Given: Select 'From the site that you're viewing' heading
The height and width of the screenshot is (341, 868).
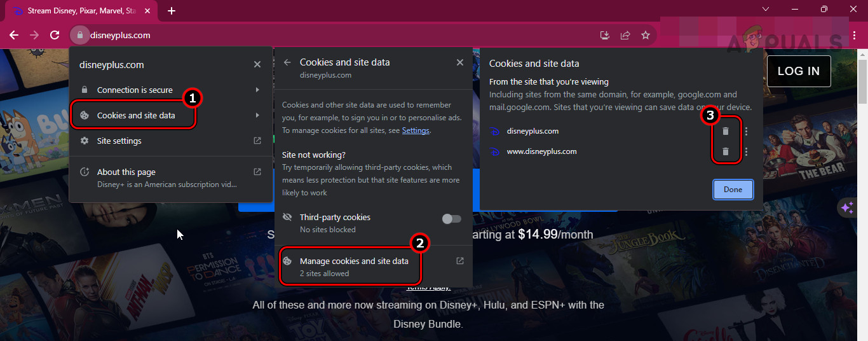Looking at the screenshot, I should click(549, 81).
